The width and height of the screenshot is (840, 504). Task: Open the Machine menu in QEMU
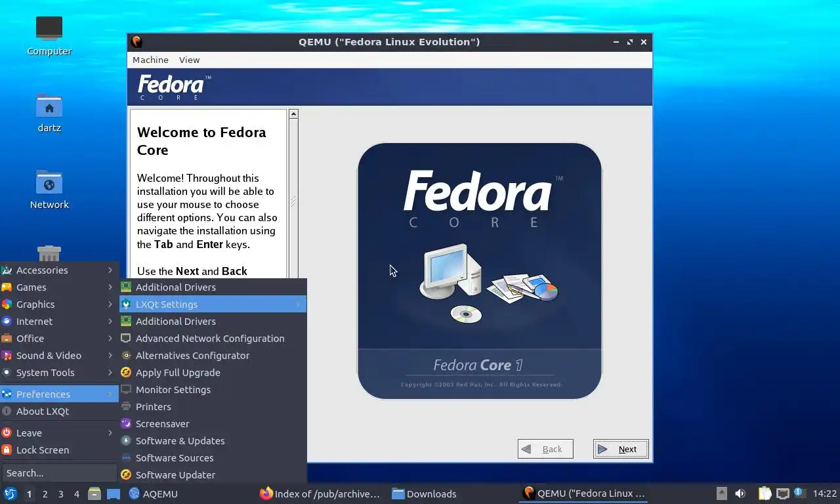coord(150,60)
